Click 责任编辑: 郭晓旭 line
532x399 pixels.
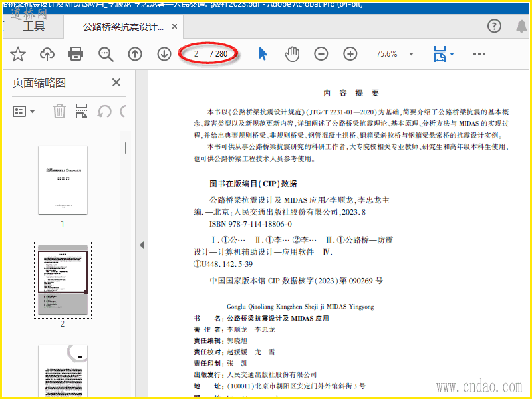pos(221,340)
